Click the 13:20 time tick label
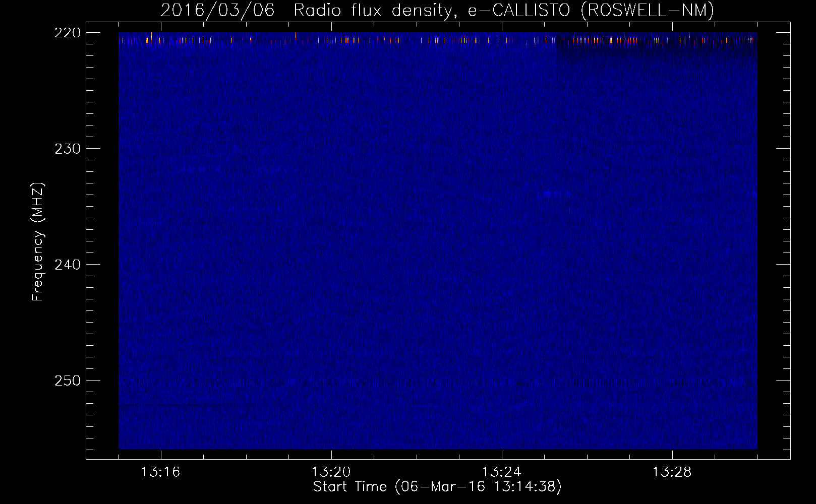 331,472
